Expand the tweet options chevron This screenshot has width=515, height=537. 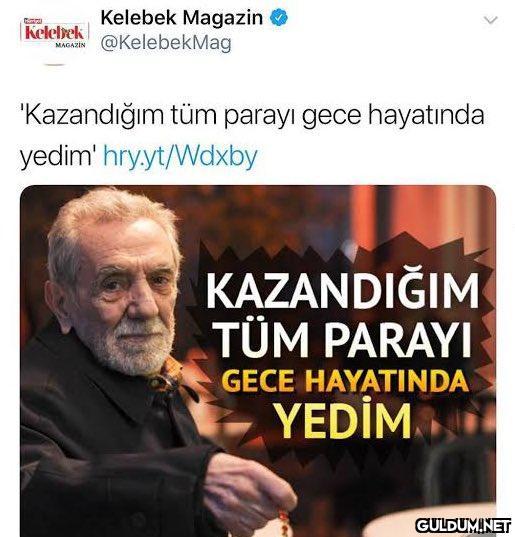pyautogui.click(x=491, y=20)
